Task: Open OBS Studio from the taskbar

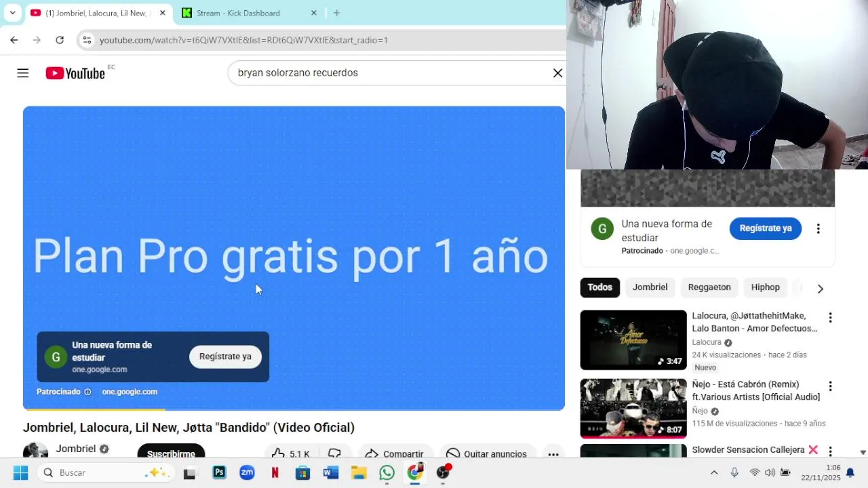Action: [x=443, y=472]
